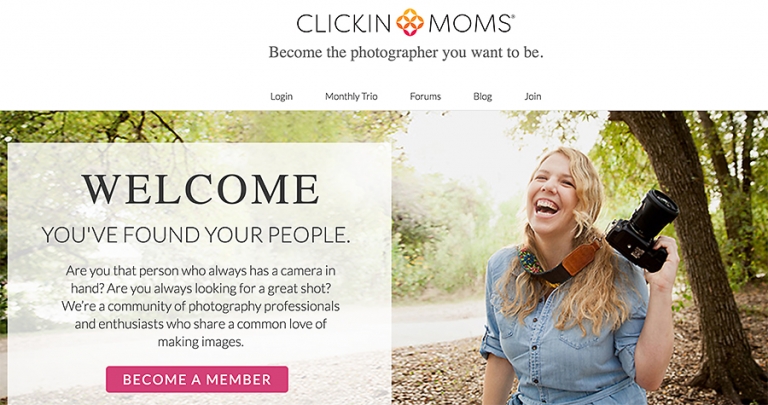Click the black camera held by woman
This screenshot has width=768, height=405.
642,230
